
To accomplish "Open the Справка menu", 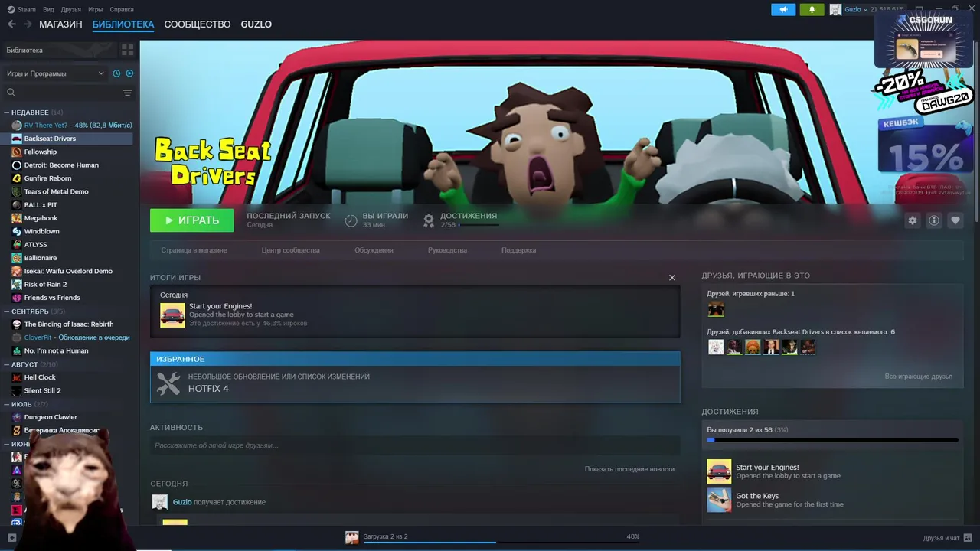I will (x=122, y=9).
